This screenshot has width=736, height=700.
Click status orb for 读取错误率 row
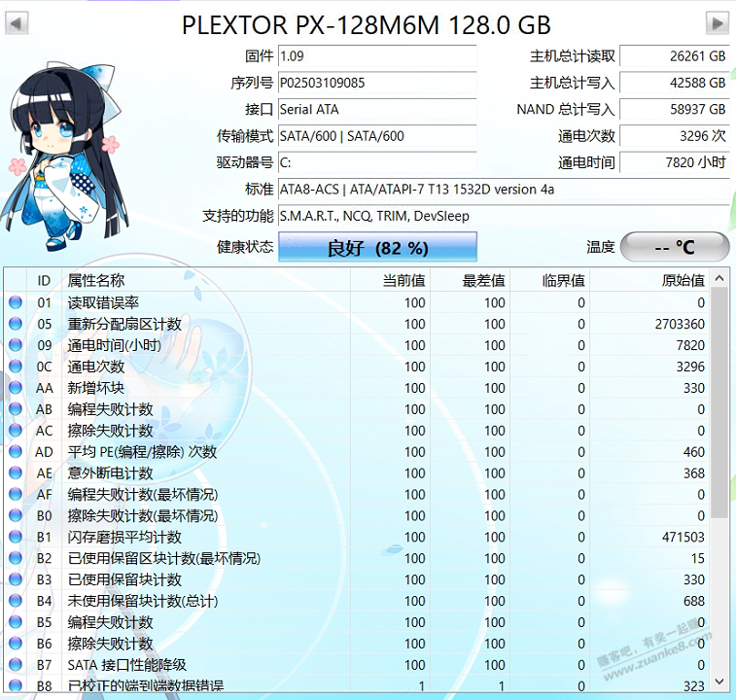click(x=16, y=302)
